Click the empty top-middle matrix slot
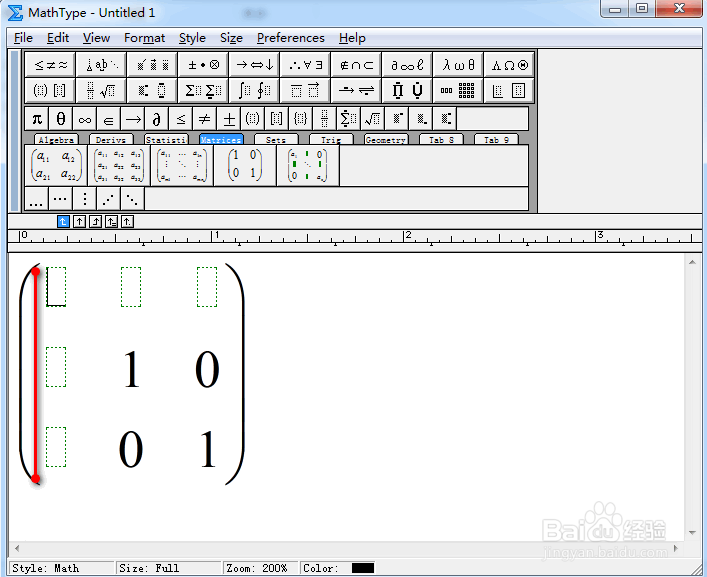The image size is (707, 577). 131,287
